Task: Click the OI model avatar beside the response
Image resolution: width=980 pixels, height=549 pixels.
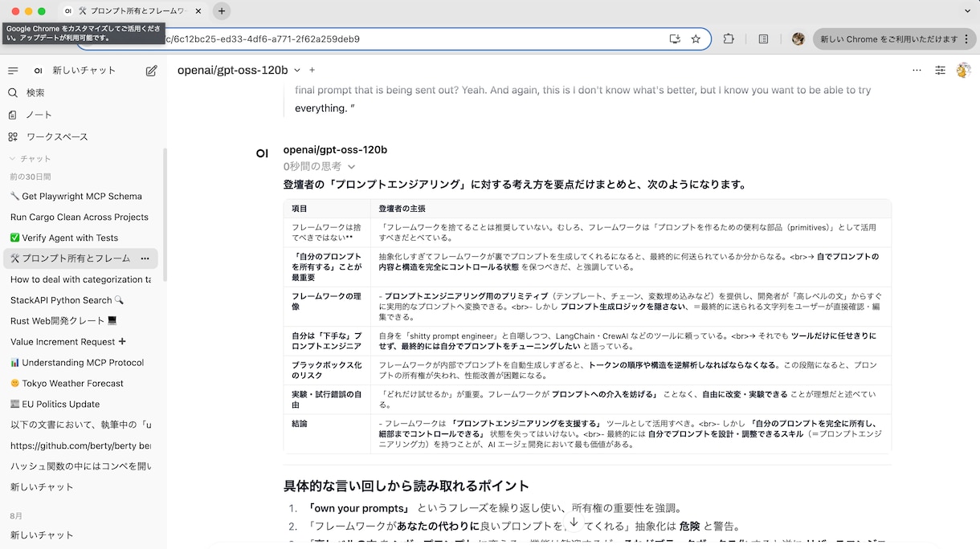Action: pos(262,152)
